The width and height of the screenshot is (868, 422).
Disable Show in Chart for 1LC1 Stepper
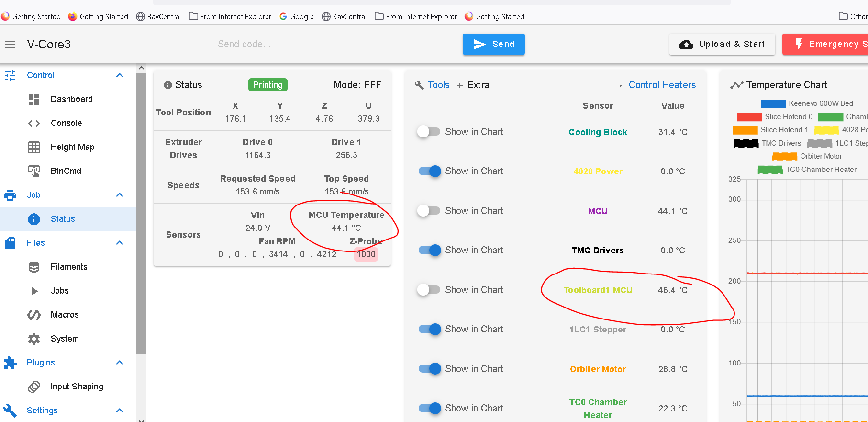(430, 329)
